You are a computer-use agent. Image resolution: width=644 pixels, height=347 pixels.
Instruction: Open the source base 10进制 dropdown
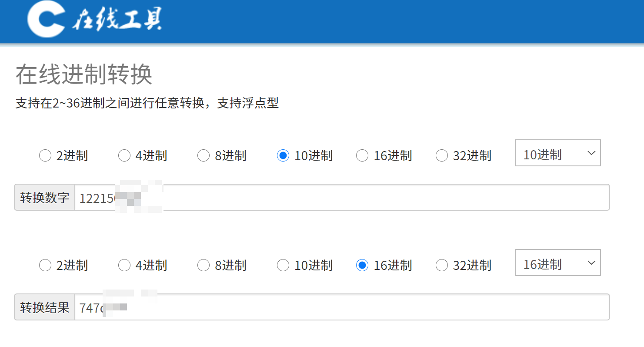558,153
